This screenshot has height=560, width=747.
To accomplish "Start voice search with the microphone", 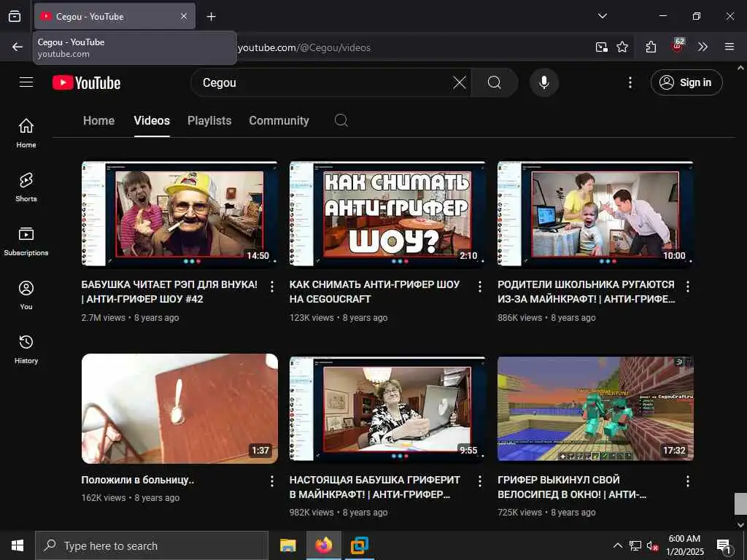I will coord(544,82).
